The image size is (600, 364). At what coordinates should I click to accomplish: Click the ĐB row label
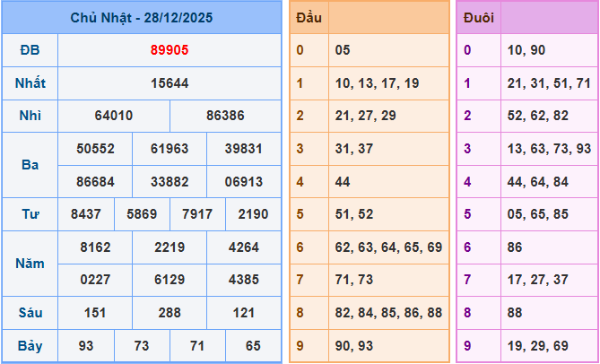coord(30,50)
